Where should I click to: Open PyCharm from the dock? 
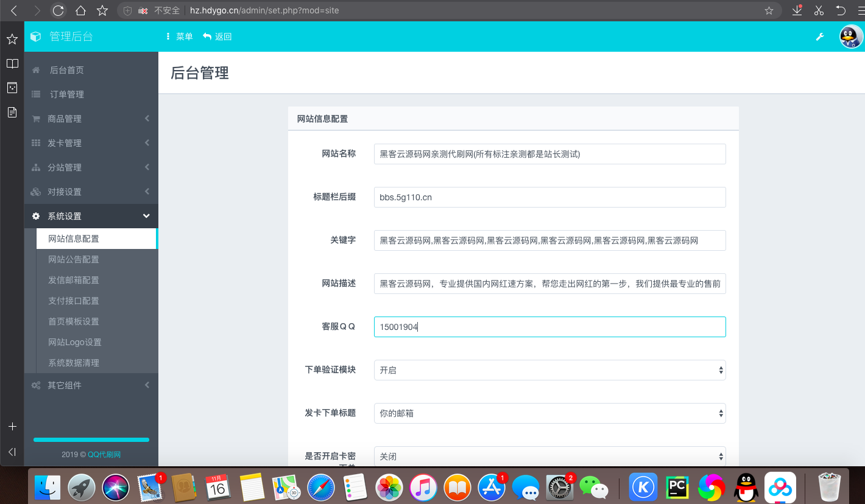pyautogui.click(x=677, y=487)
